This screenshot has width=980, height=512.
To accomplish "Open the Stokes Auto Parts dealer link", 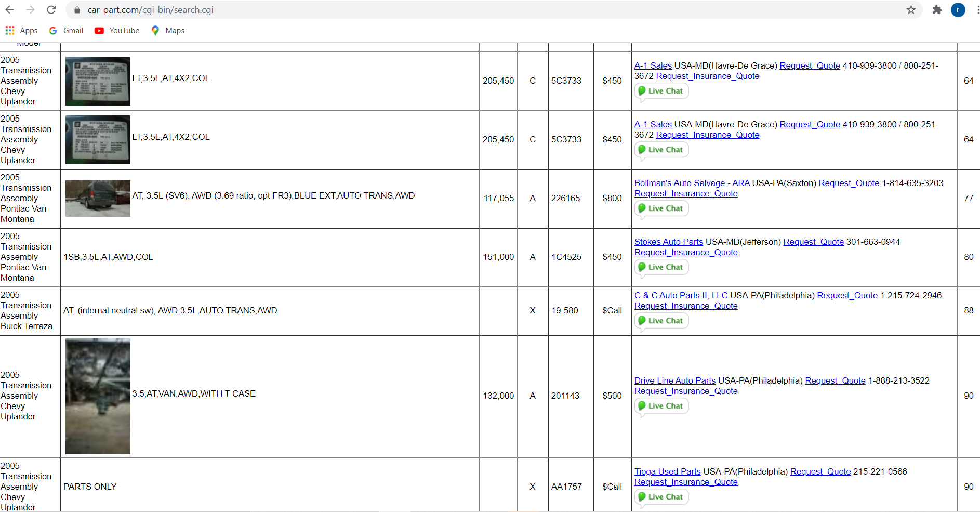I will [x=669, y=242].
